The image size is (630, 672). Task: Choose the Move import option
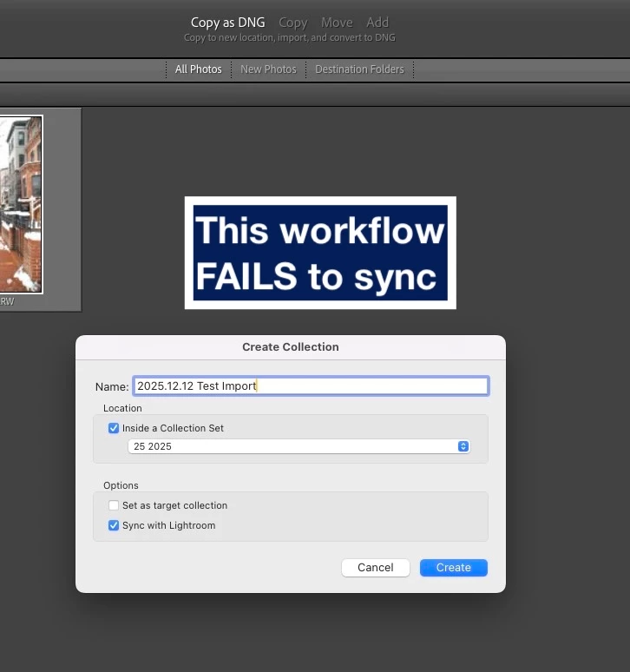pyautogui.click(x=337, y=23)
